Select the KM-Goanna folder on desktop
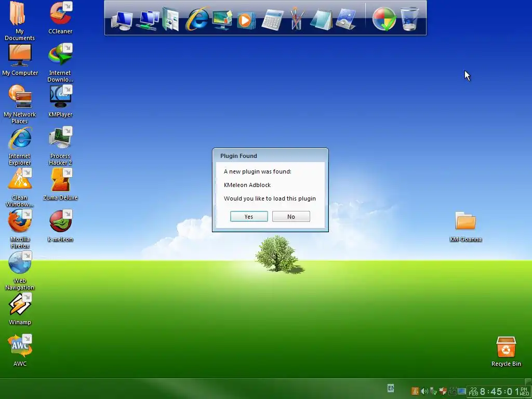 tap(465, 227)
